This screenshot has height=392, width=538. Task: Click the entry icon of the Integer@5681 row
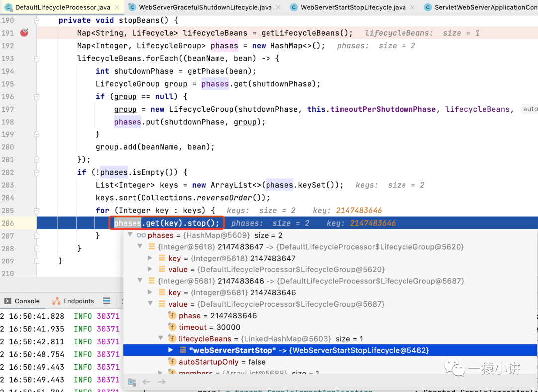151,281
